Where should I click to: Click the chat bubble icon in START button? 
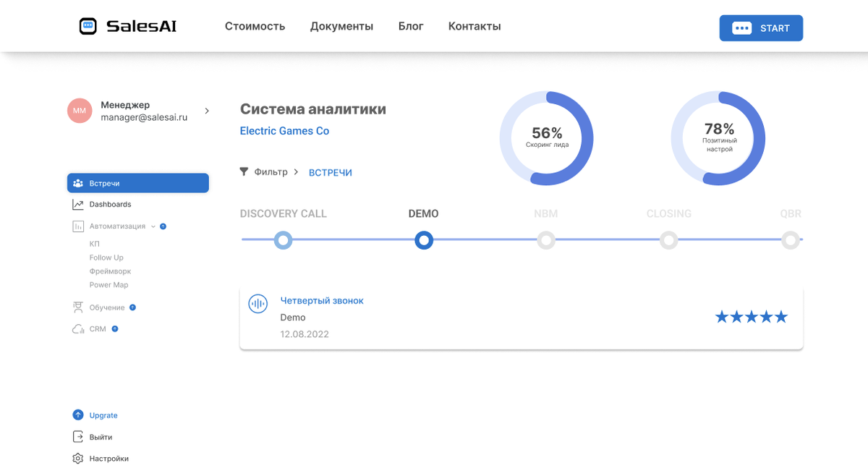pyautogui.click(x=741, y=28)
